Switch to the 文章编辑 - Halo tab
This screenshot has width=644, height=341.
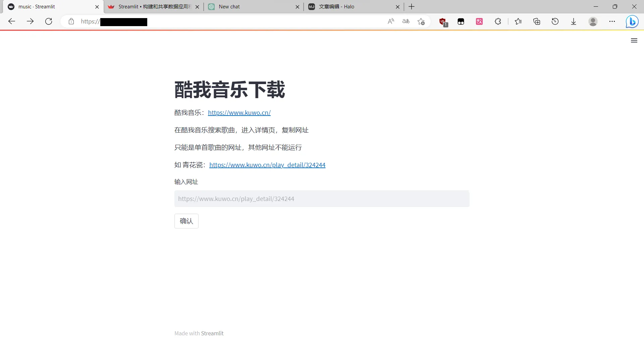(x=354, y=7)
